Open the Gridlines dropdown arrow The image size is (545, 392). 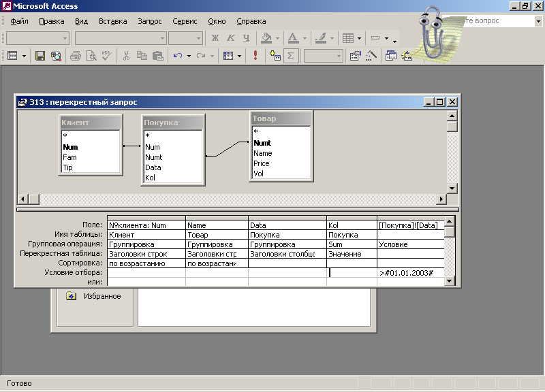point(360,39)
